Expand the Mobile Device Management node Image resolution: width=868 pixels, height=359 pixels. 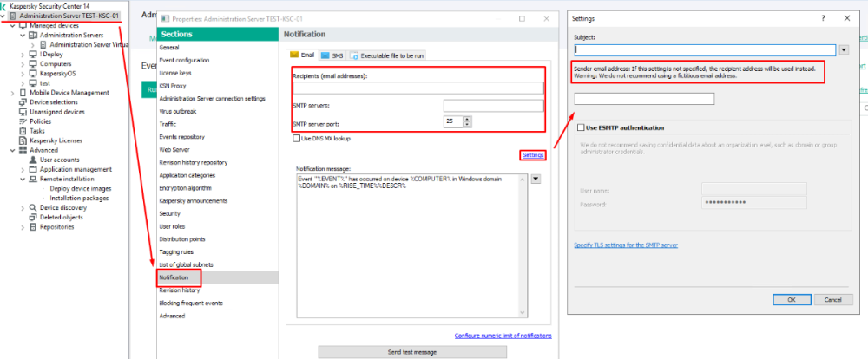(13, 93)
